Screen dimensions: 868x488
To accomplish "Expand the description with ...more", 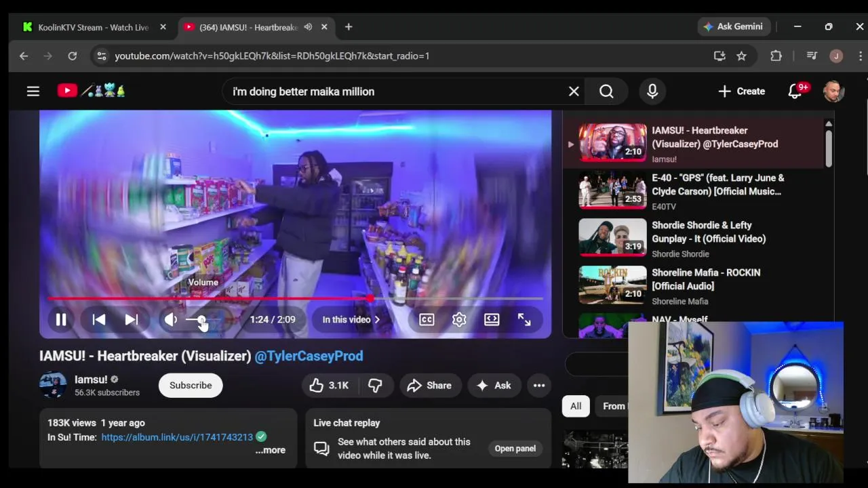I will 271,450.
